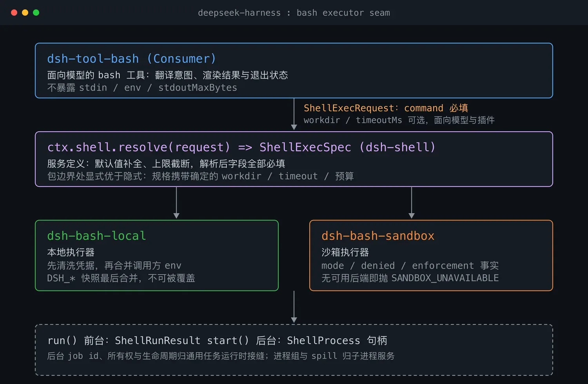Click the orange label 'ShellExecRequest: command 必填'
The width and height of the screenshot is (588, 384).
(x=386, y=108)
